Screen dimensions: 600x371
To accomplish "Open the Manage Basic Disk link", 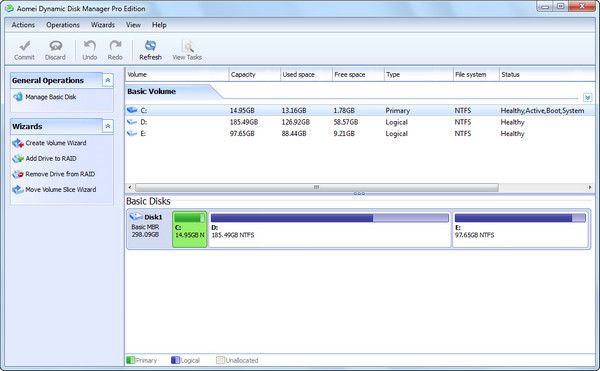I will [51, 97].
